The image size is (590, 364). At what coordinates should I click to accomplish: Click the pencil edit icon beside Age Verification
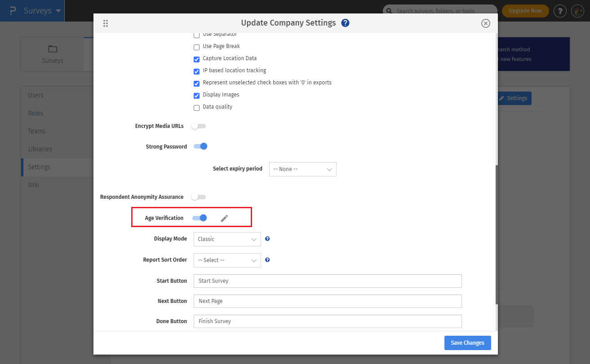pos(224,218)
